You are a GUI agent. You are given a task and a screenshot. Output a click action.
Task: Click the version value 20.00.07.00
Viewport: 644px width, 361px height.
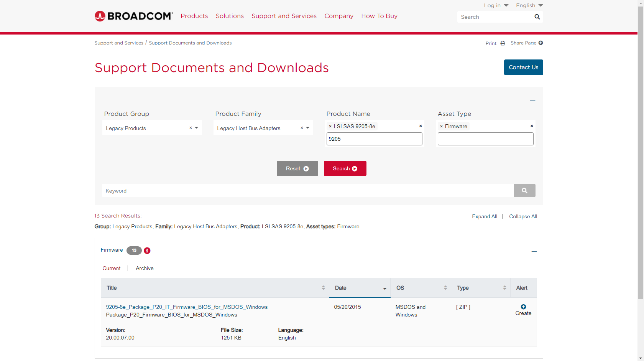[120, 338]
